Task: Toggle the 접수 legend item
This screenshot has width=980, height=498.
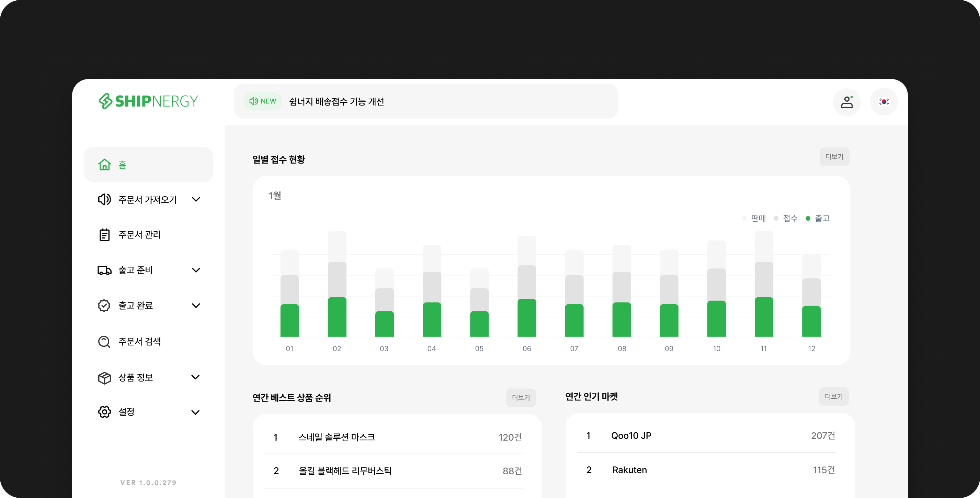Action: [786, 218]
